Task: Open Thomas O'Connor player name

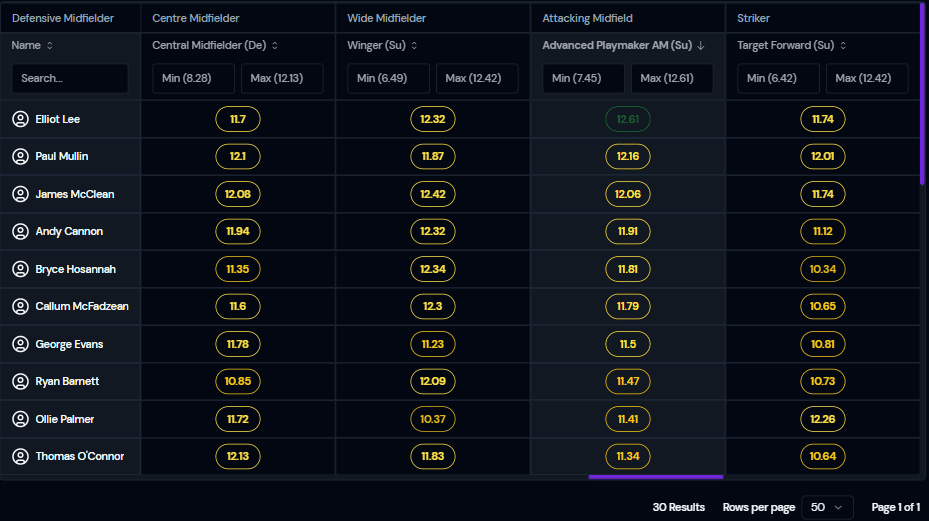Action: coord(79,456)
